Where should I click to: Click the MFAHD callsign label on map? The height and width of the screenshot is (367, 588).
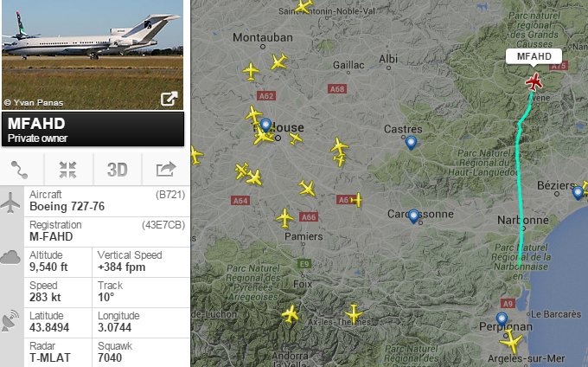(534, 56)
